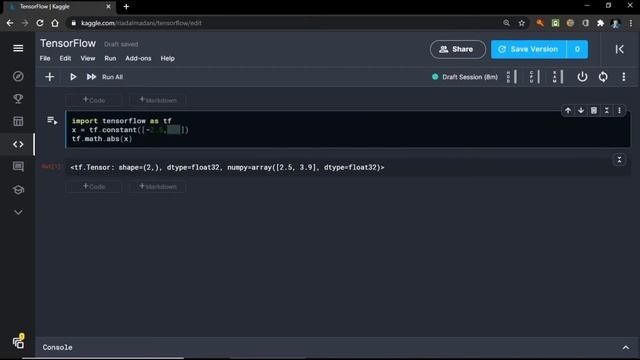Show the HDD usage meter
The width and height of the screenshot is (640, 360).
(x=511, y=77)
